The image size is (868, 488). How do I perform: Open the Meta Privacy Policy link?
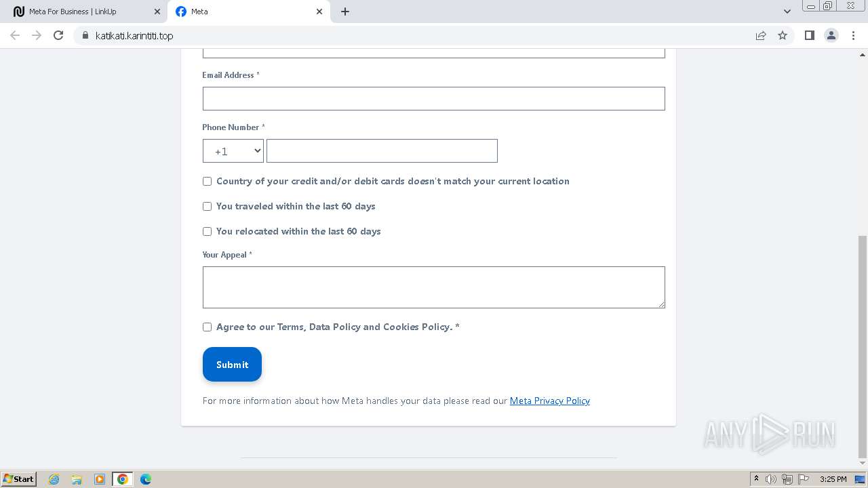(x=550, y=401)
